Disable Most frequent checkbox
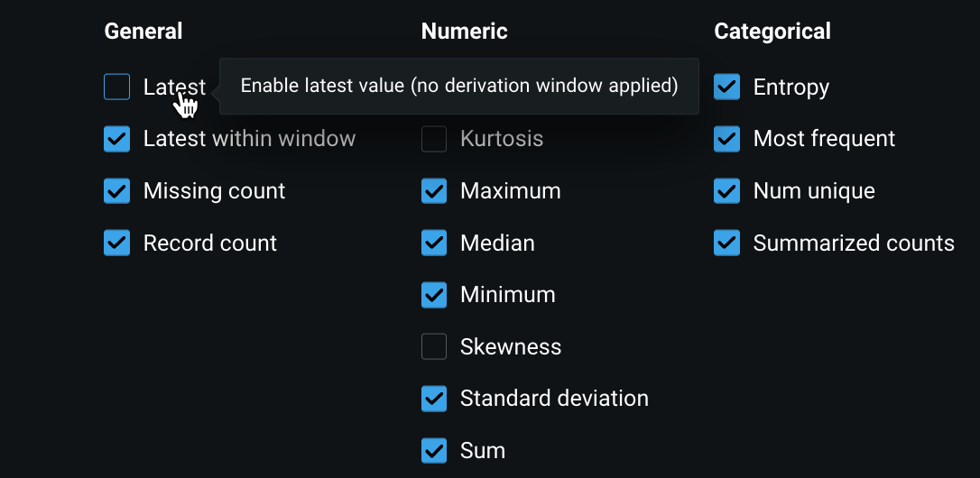The width and height of the screenshot is (980, 478). tap(727, 140)
